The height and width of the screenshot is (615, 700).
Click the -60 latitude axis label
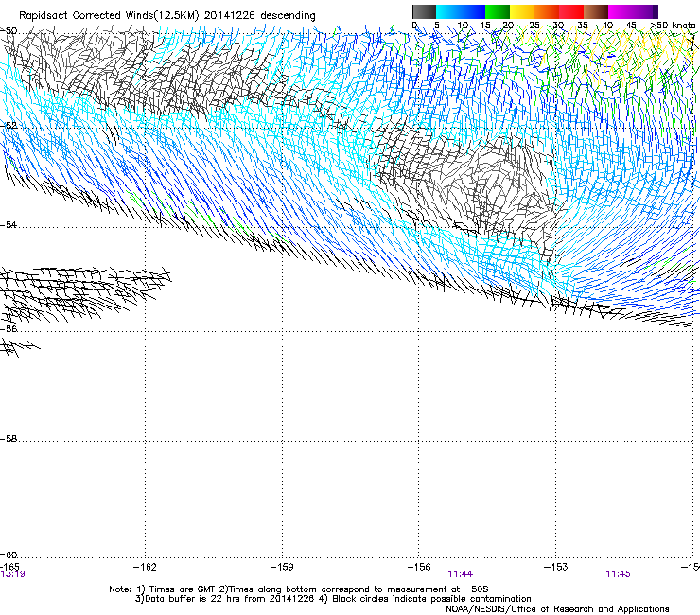pos(9,555)
